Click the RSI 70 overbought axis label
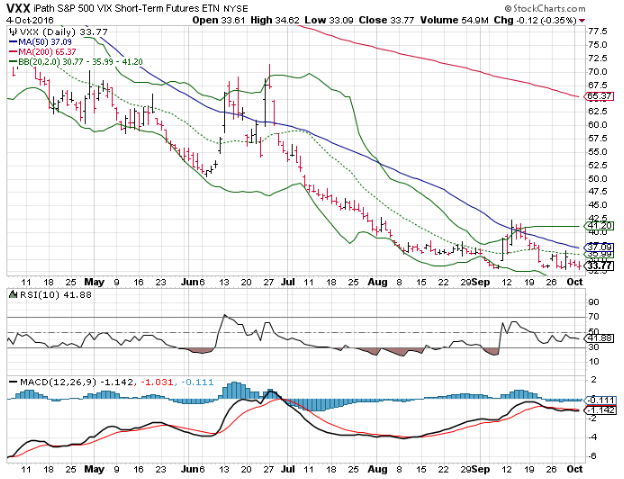Viewport: 624px width, 479px height. [x=594, y=317]
